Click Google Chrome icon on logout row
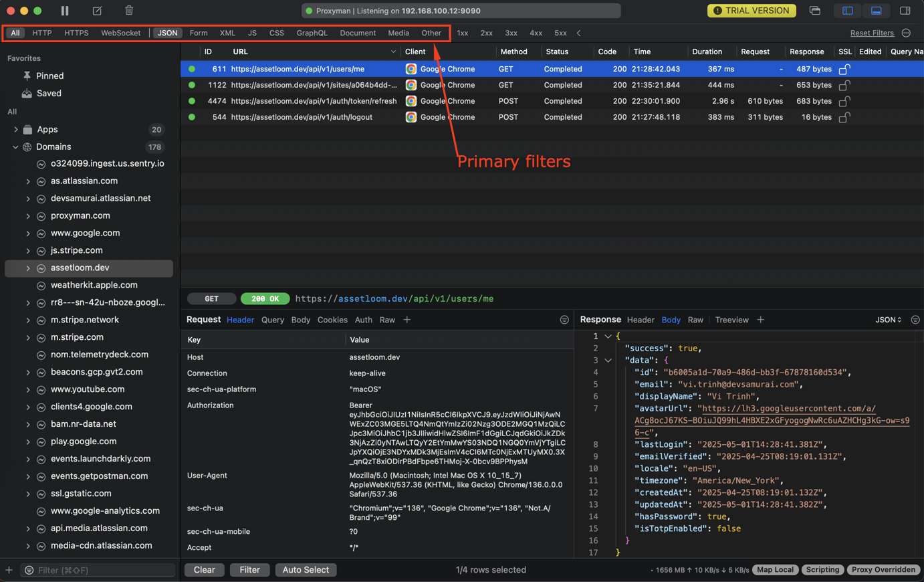Screen dimensions: 924x582 tap(411, 117)
